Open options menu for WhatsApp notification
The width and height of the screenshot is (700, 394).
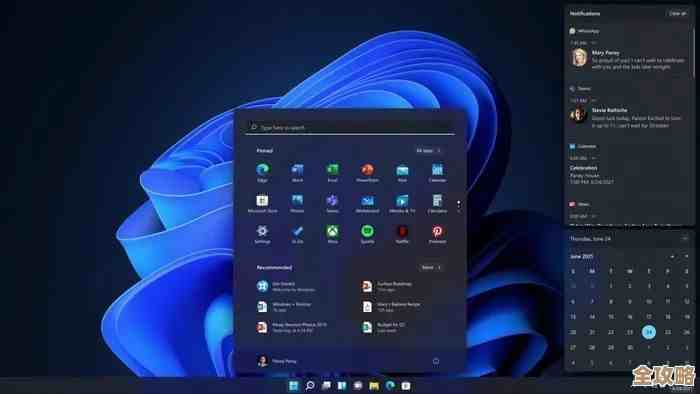point(594,43)
